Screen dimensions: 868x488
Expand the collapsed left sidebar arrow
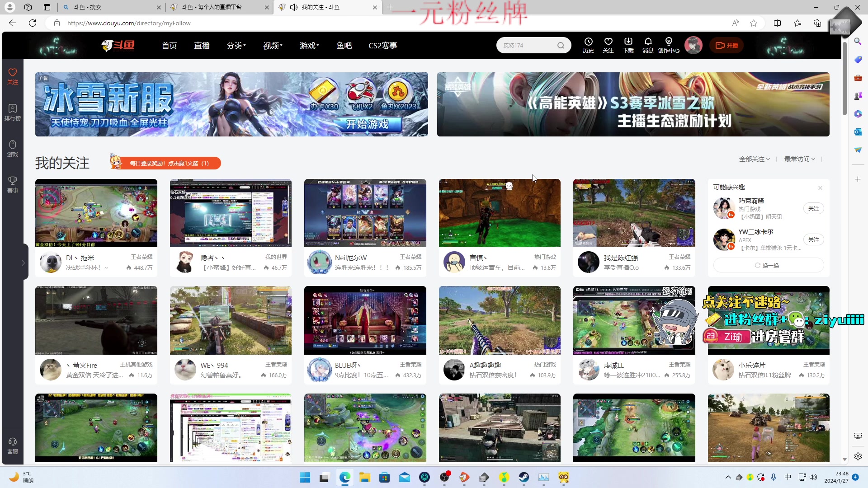coord(24,263)
